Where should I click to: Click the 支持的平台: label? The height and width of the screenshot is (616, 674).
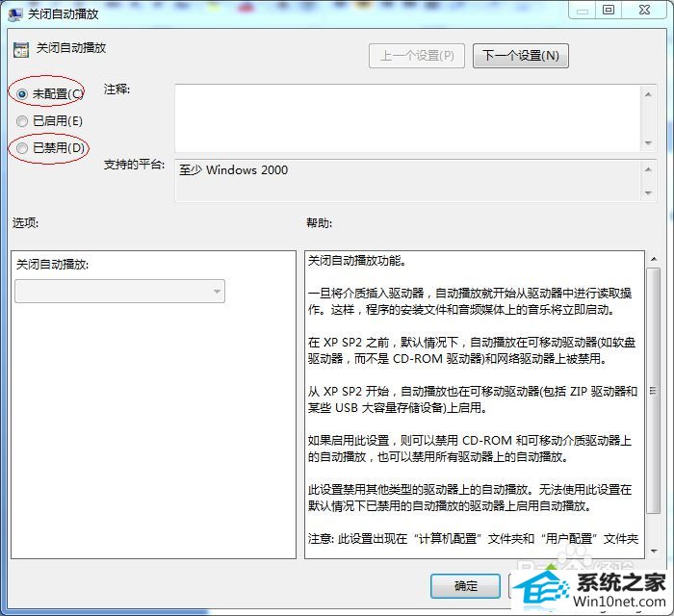pyautogui.click(x=134, y=164)
